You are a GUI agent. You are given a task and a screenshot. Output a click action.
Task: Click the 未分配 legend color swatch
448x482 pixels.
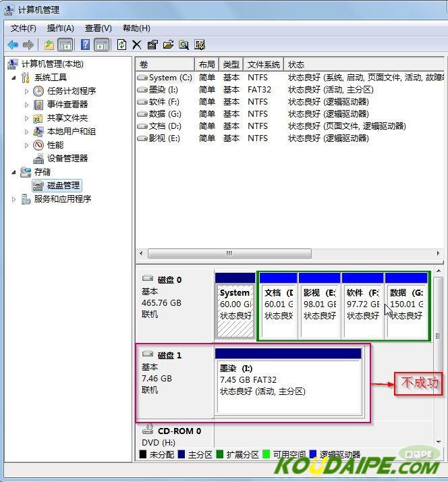click(143, 454)
